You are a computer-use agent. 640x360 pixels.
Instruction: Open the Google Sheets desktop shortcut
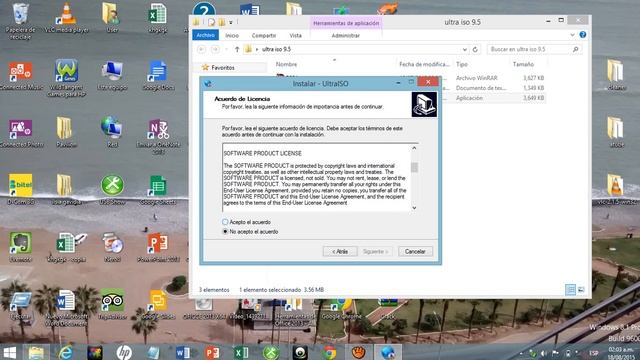point(158,190)
